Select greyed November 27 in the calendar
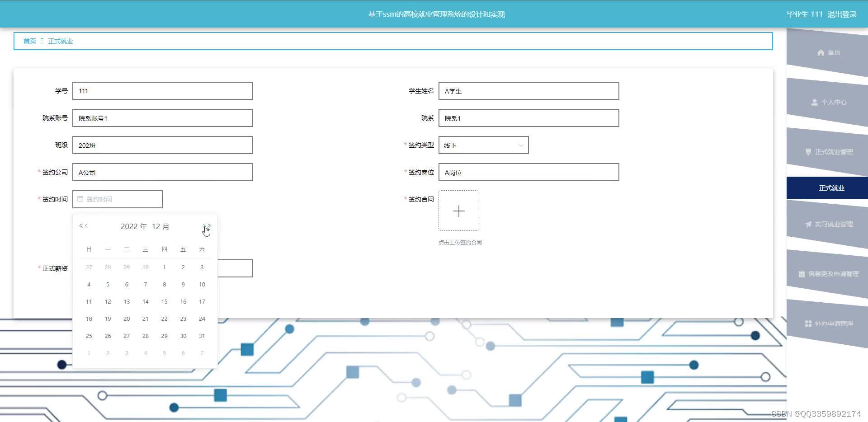 [x=89, y=267]
